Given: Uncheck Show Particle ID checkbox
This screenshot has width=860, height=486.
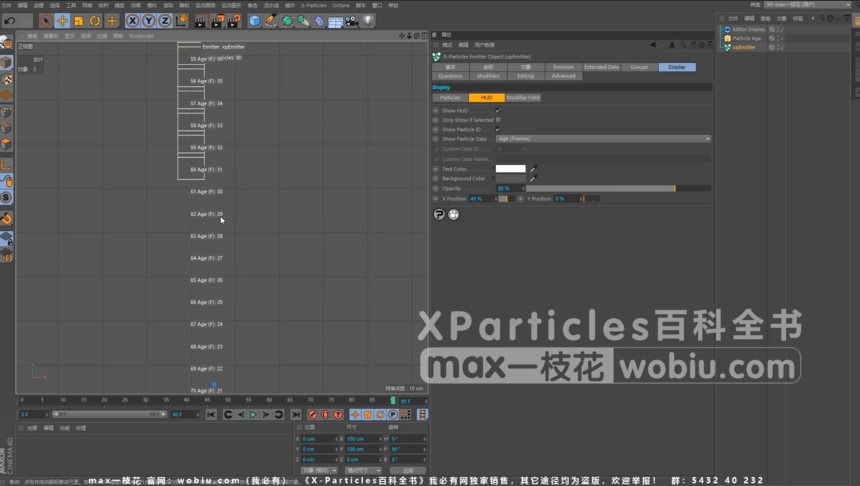Looking at the screenshot, I should pyautogui.click(x=498, y=129).
